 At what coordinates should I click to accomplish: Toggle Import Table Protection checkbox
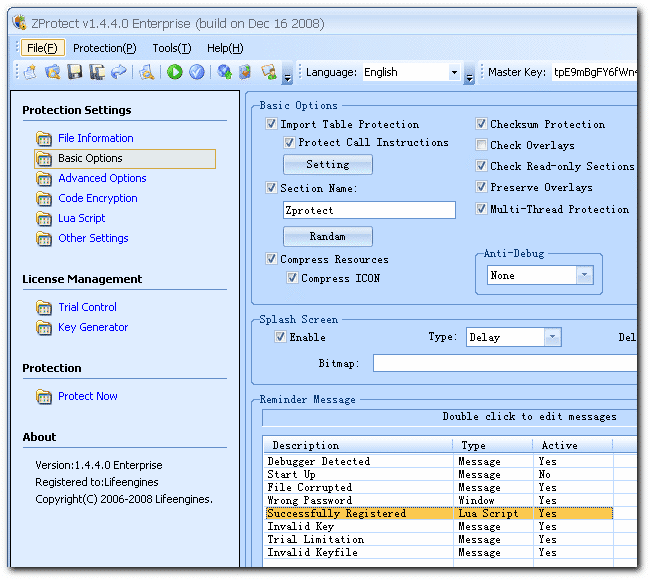point(272,125)
